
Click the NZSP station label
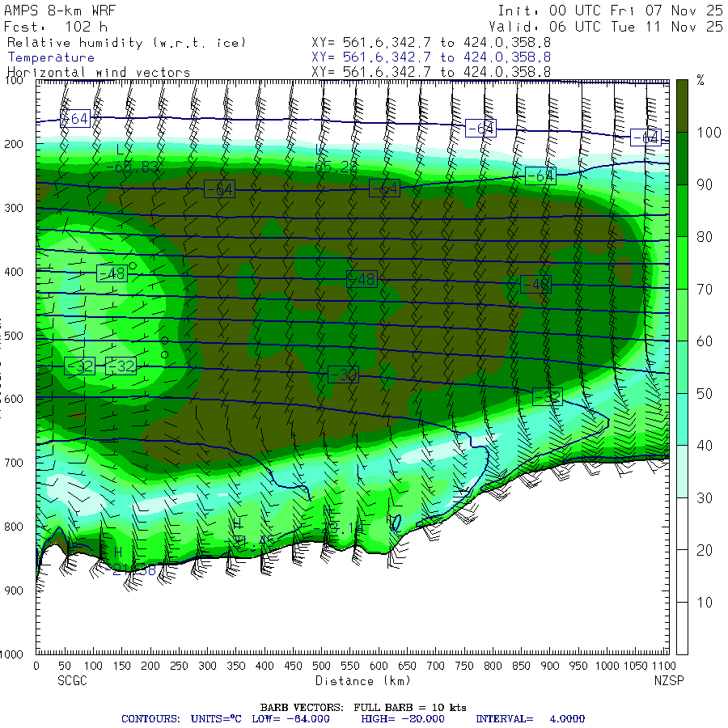pyautogui.click(x=669, y=681)
